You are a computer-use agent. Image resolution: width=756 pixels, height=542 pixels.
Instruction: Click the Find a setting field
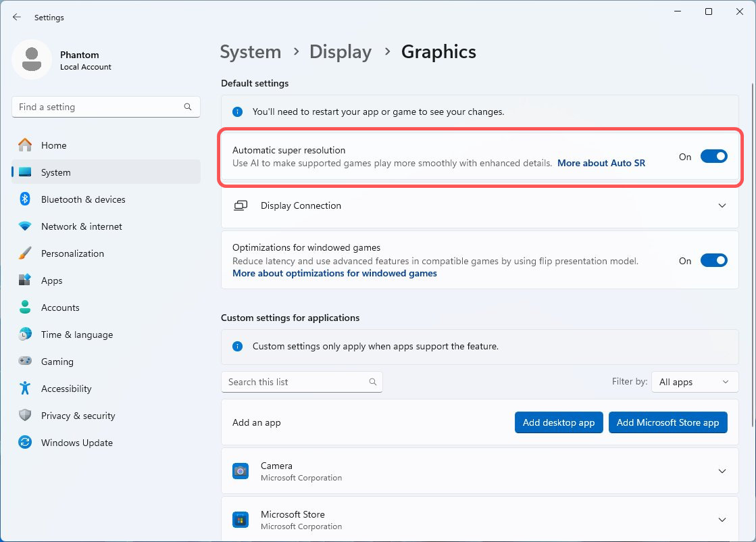point(106,107)
